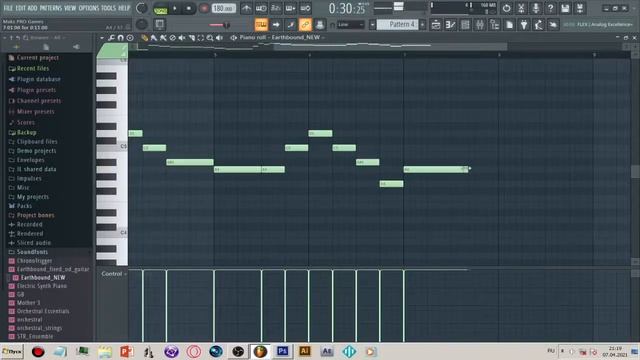Select the Earthbound_NEW soundfont
640x360 pixels.
tap(43, 278)
